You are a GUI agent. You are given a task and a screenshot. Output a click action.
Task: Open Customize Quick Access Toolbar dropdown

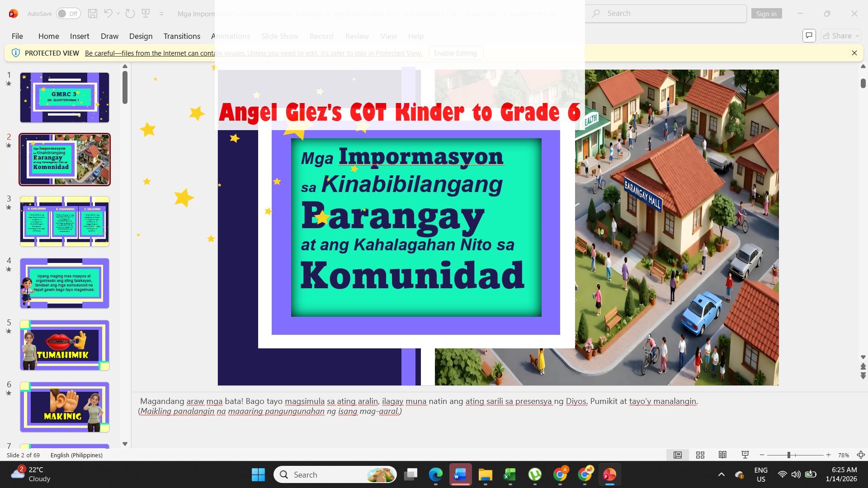[161, 14]
